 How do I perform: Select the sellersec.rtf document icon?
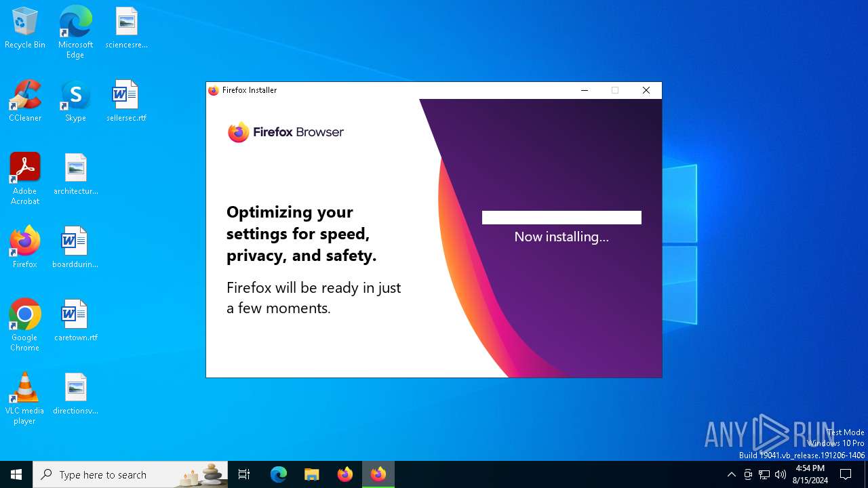(x=126, y=102)
